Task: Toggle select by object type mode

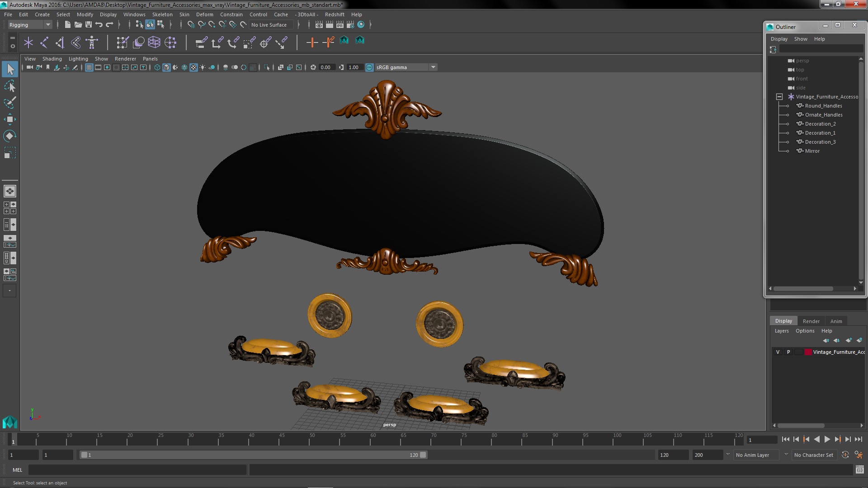Action: point(150,25)
